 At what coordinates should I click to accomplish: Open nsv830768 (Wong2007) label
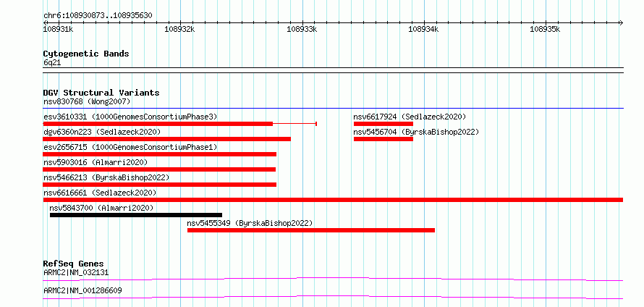87,101
